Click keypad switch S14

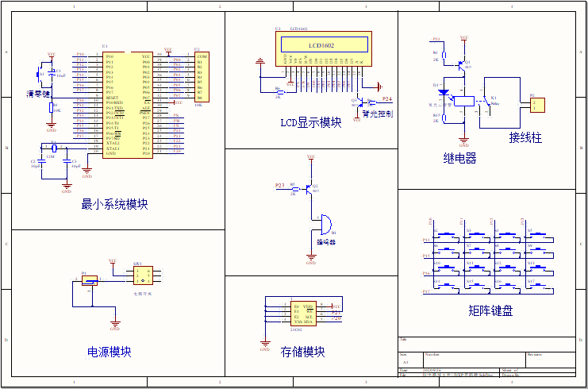(x=446, y=287)
